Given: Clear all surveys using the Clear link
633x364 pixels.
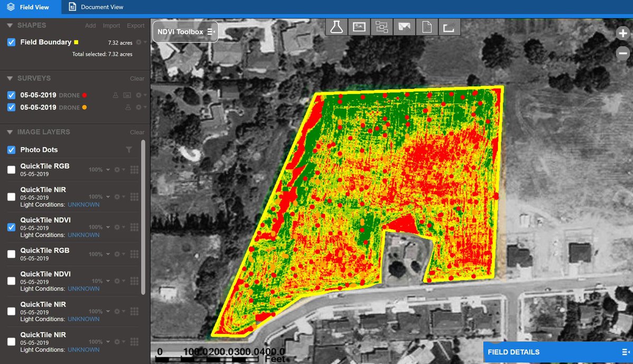Looking at the screenshot, I should [x=137, y=78].
